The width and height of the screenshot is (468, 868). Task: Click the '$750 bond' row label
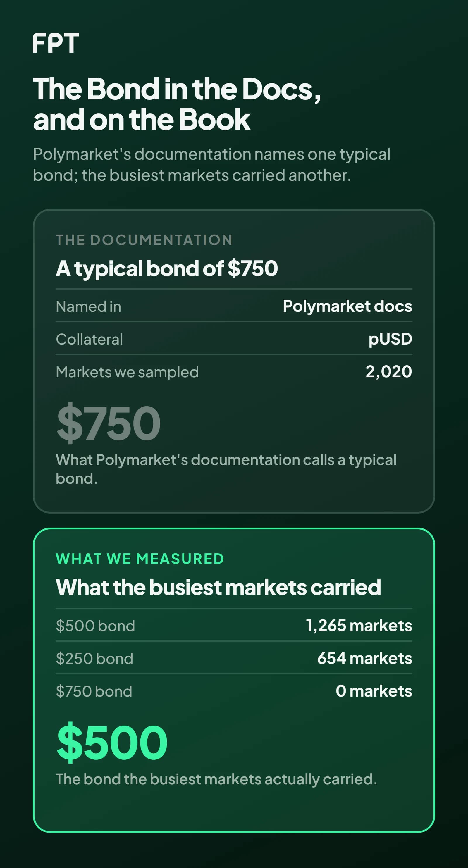pos(94,691)
